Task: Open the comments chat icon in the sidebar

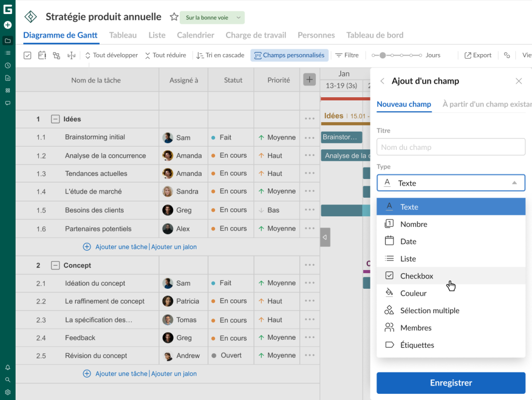Action: point(7,103)
